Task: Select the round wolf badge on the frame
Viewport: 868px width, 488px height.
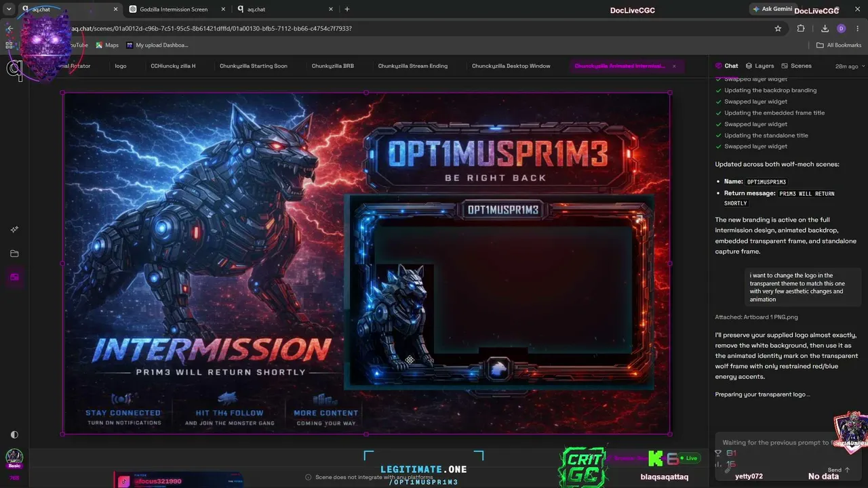Action: [498, 369]
